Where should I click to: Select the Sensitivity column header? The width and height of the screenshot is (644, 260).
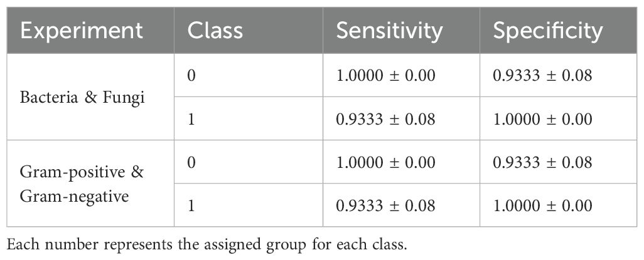click(401, 30)
